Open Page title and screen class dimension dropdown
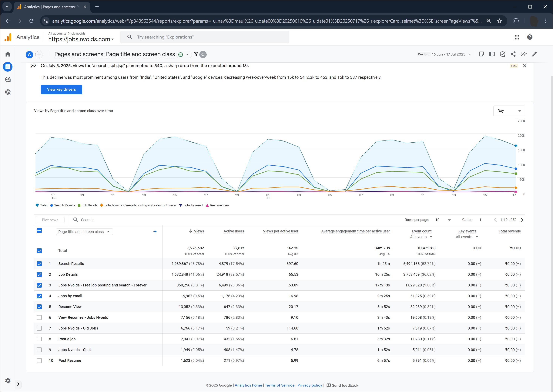The width and height of the screenshot is (553, 392). (84, 231)
